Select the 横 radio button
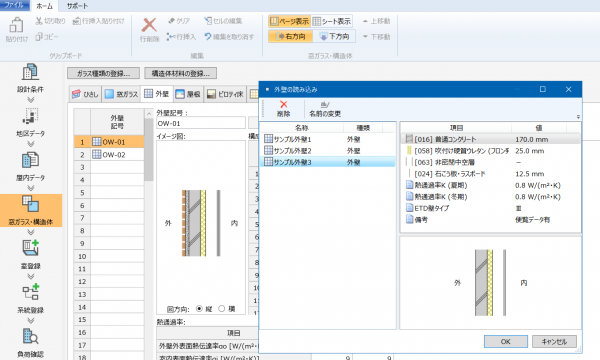The image size is (600, 360). (x=222, y=308)
